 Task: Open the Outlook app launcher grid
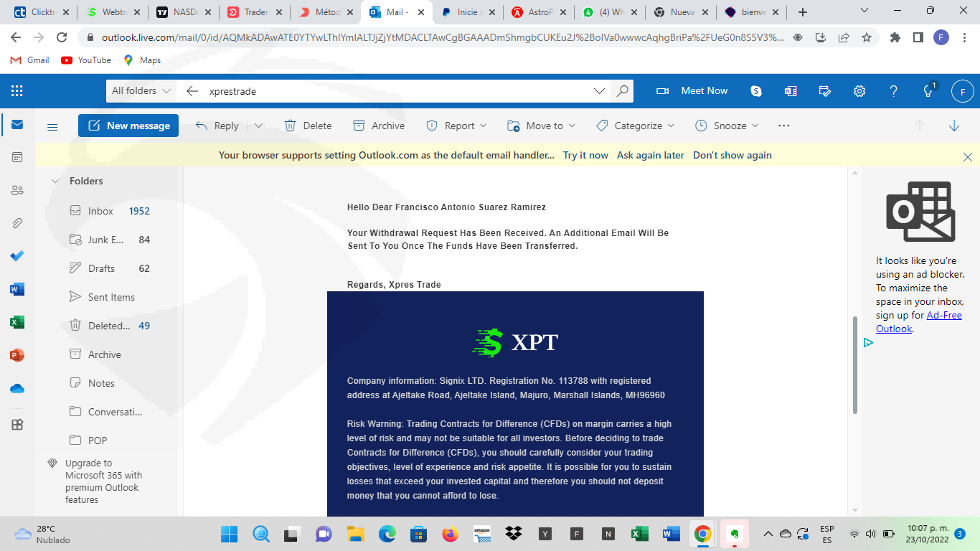pos(17,91)
